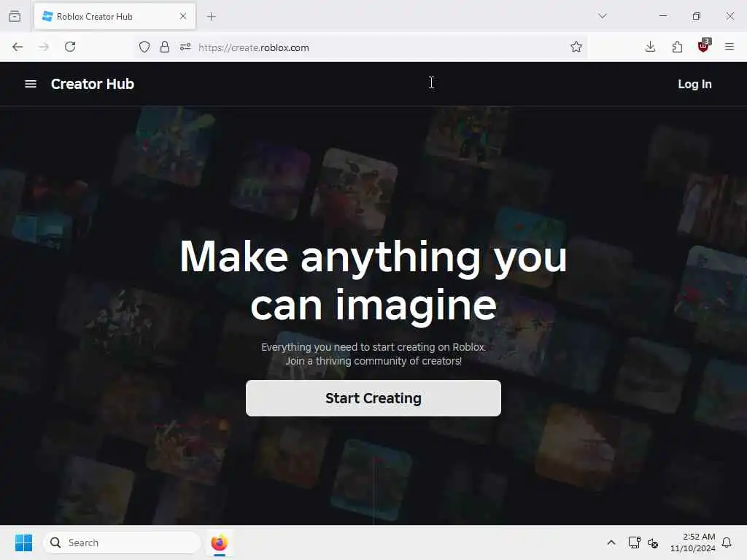Open the muted volume tray icon
This screenshot has width=747, height=560.
653,542
